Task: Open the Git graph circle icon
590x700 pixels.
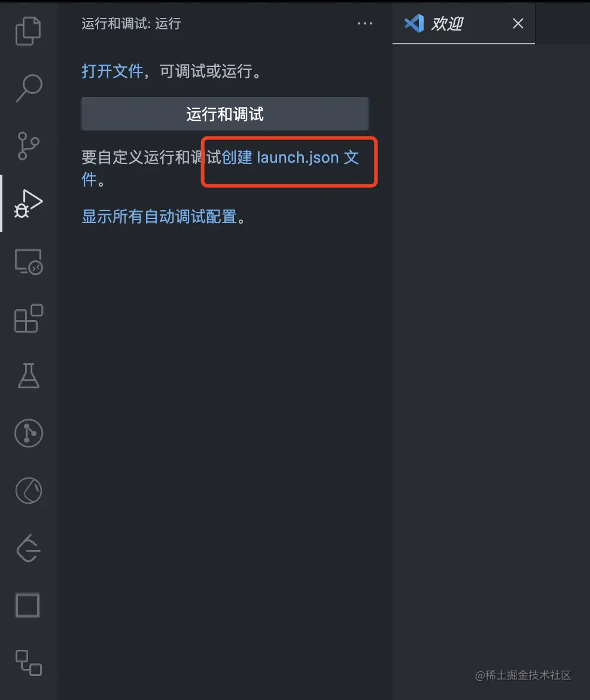Action: coord(29,433)
